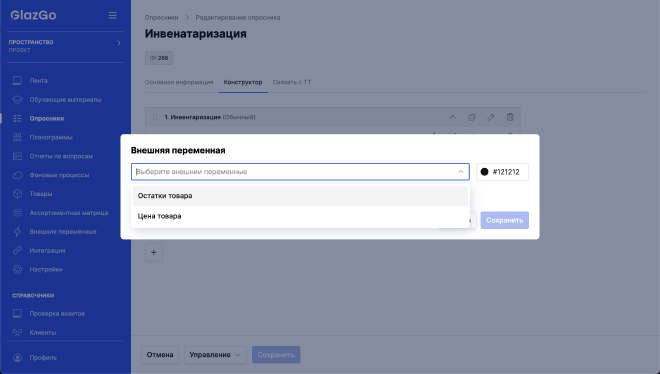
Task: Open the Товары box icon
Action: (17, 194)
